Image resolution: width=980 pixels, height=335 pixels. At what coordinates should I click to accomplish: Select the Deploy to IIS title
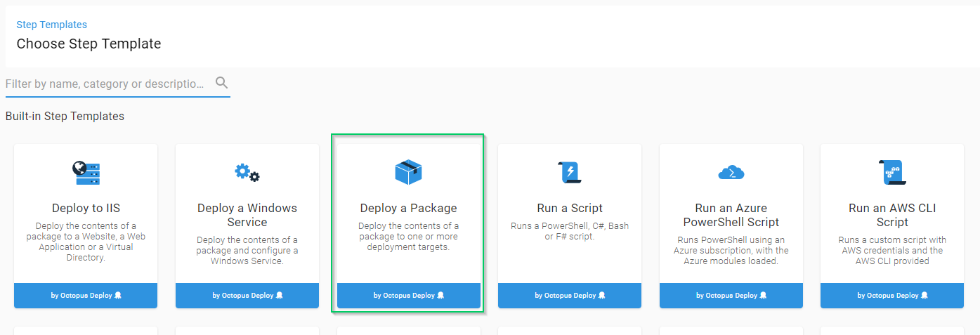click(x=86, y=208)
